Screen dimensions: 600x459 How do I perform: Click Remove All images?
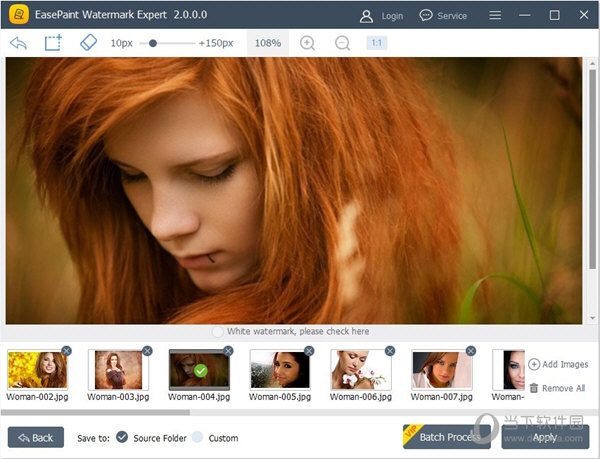[557, 388]
